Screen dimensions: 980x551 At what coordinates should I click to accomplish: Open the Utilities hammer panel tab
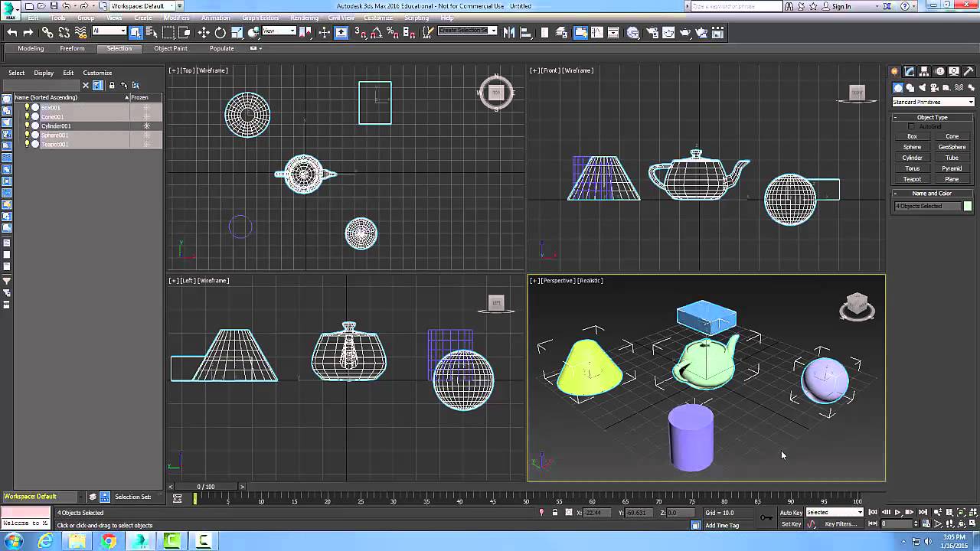click(x=969, y=71)
